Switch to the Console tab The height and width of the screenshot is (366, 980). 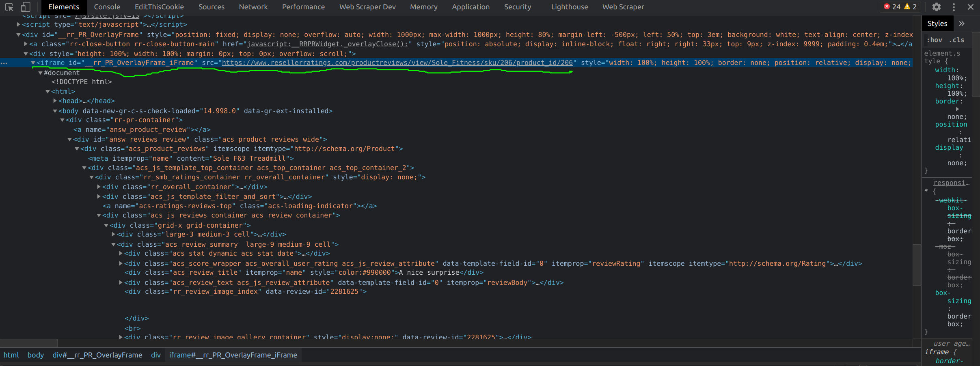[x=107, y=7]
